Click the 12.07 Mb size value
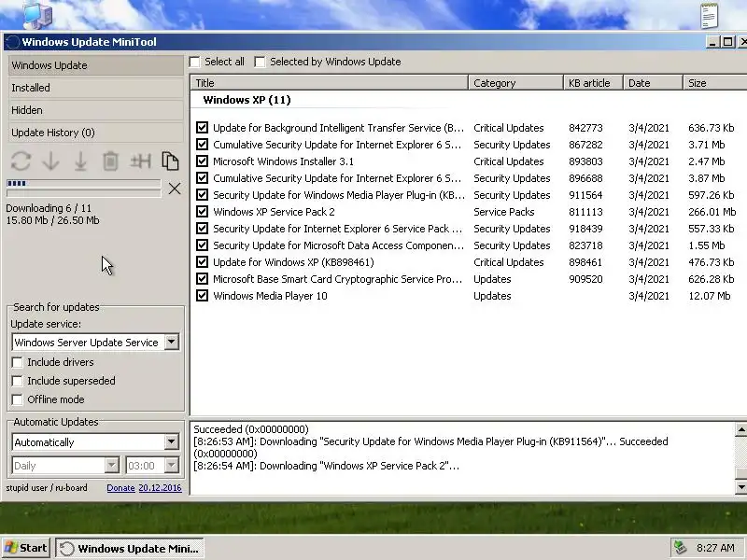Screen dimensions: 747x560 709,296
